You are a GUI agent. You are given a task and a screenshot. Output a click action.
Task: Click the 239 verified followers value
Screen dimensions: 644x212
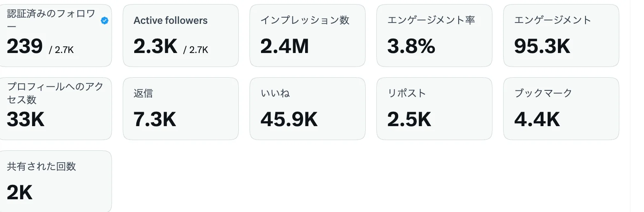(25, 46)
